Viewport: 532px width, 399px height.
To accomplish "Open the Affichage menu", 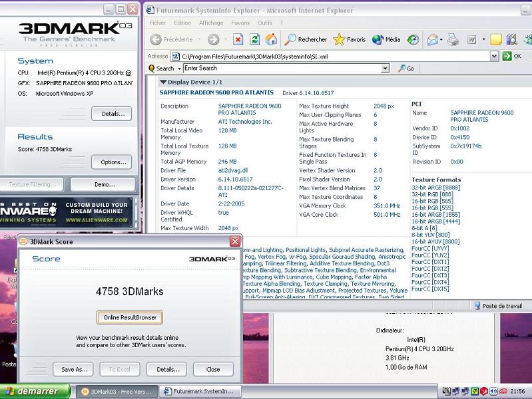I will point(210,23).
